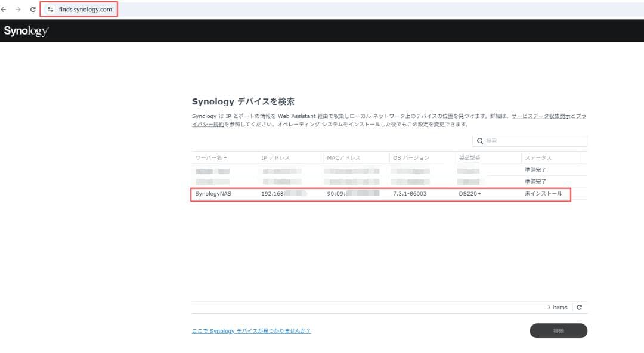Refresh the device list with the reload icon
The image size is (644, 353).
(578, 307)
